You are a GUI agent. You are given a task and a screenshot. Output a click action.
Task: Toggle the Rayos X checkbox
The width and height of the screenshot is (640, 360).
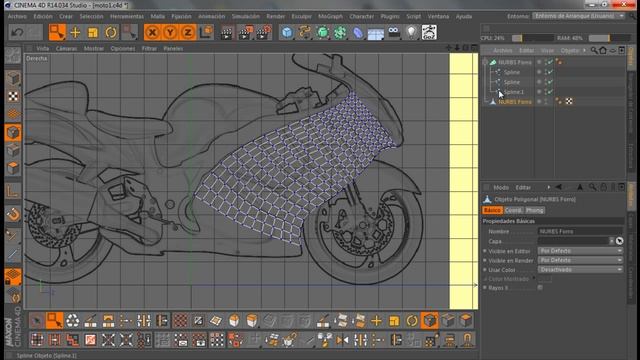point(540,288)
